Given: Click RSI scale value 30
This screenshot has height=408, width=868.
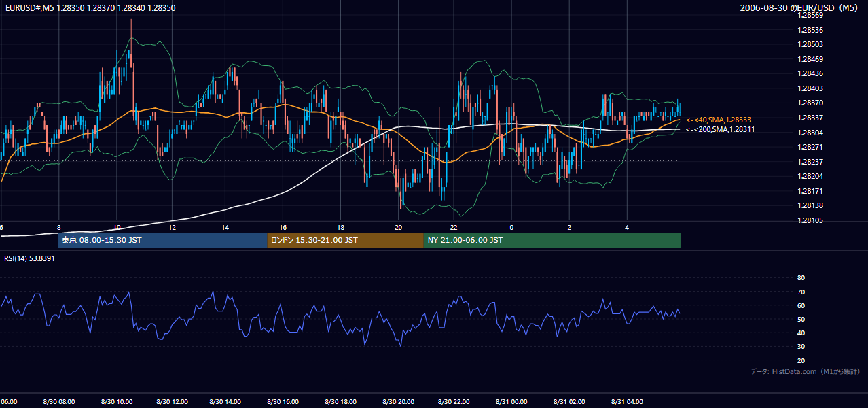Looking at the screenshot, I should [x=801, y=347].
